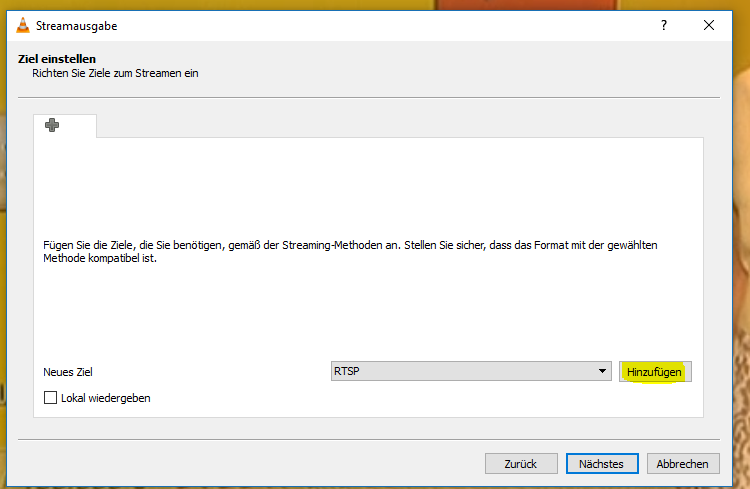Click the Ziel einstellen heading

coord(57,59)
